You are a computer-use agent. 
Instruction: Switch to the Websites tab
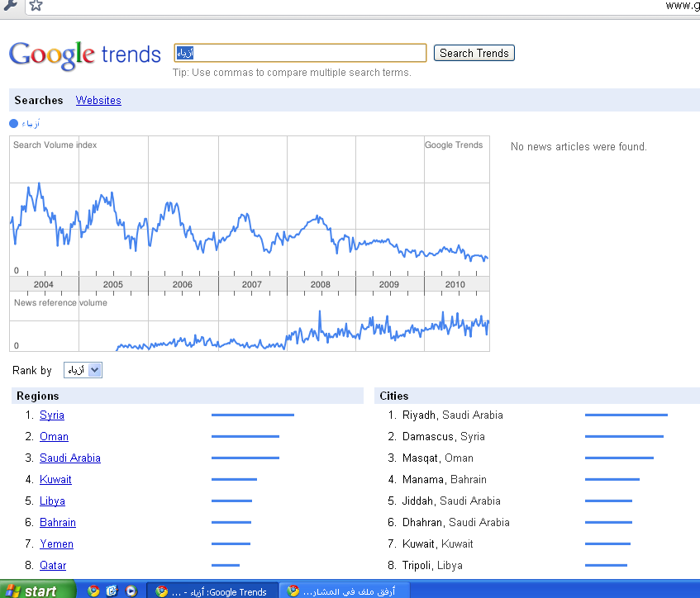(98, 101)
